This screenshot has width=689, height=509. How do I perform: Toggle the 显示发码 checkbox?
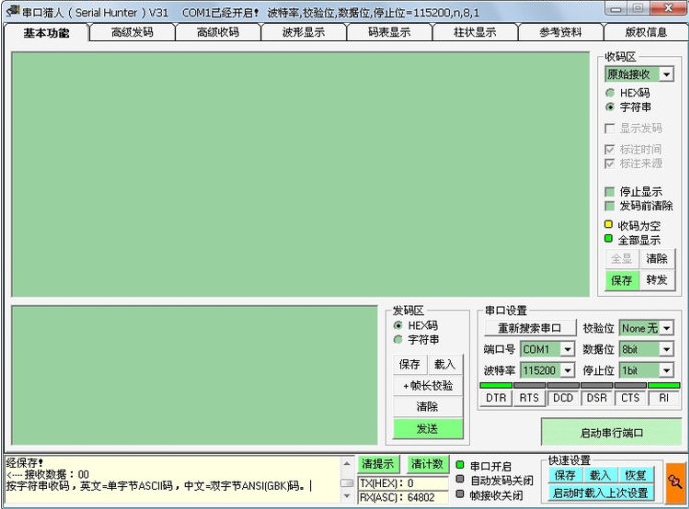[x=609, y=128]
